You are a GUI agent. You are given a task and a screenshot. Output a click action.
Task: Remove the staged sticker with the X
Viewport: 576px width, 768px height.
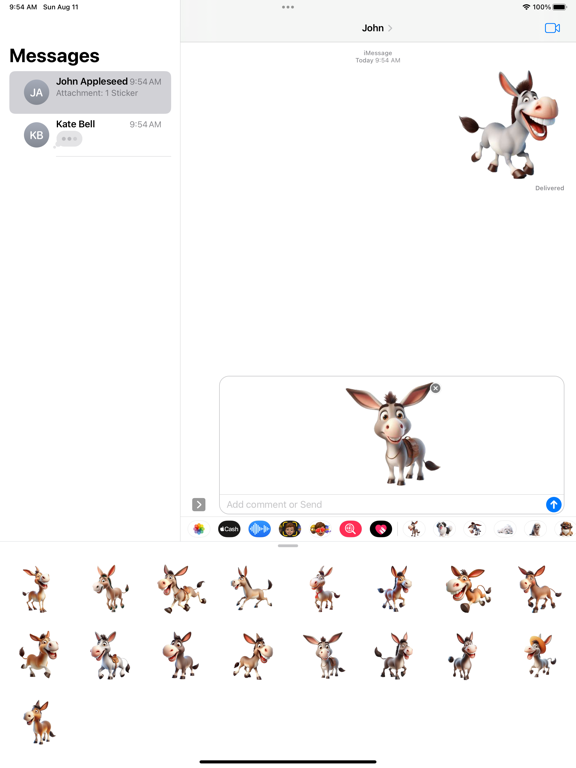[435, 388]
